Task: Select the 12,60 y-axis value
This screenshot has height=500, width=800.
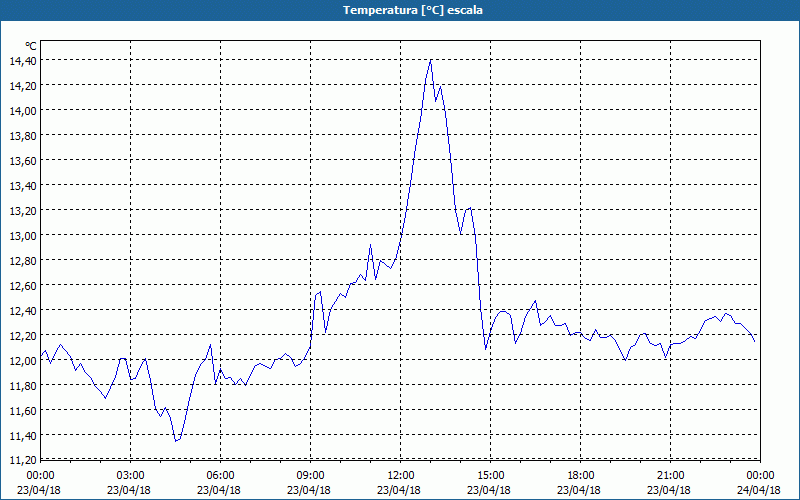Action: [23, 285]
